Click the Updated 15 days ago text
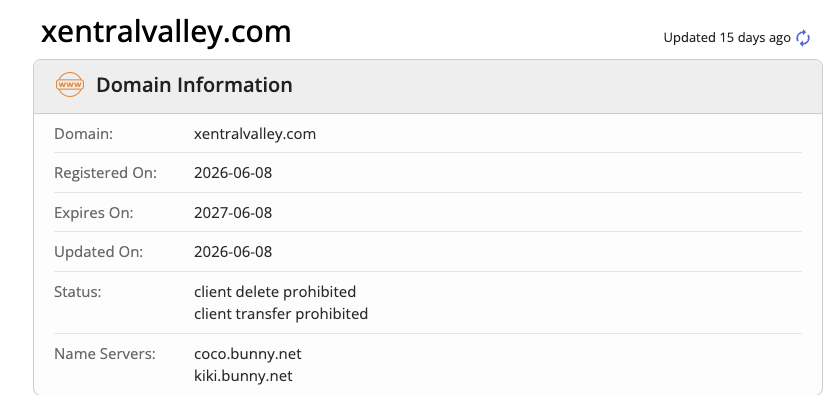The image size is (836, 395). 727,38
